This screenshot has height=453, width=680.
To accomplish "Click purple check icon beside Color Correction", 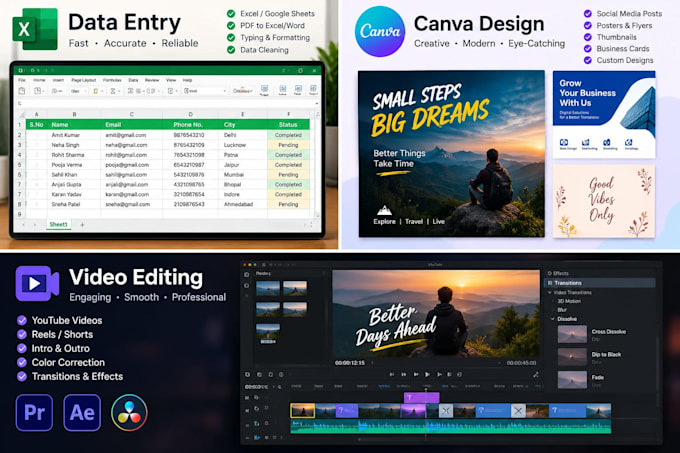I will pyautogui.click(x=22, y=362).
